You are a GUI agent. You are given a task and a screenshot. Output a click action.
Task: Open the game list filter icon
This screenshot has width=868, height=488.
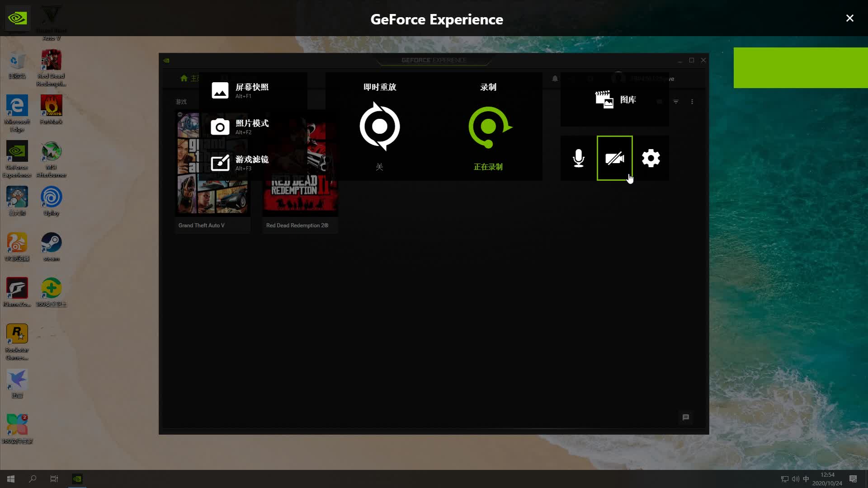pyautogui.click(x=676, y=102)
